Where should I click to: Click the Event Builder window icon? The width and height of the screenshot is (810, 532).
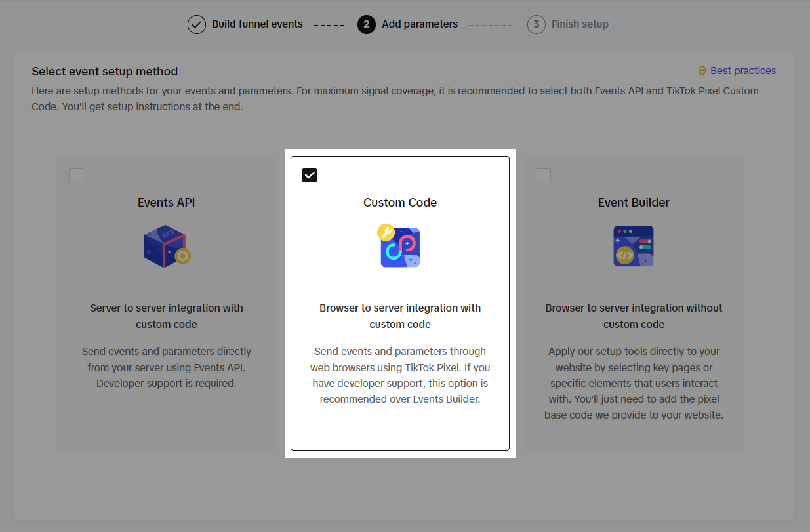634,246
